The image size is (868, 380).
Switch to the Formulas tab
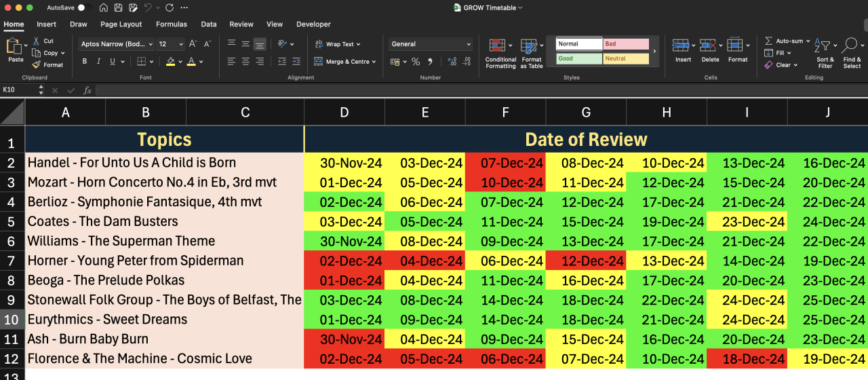coord(172,24)
